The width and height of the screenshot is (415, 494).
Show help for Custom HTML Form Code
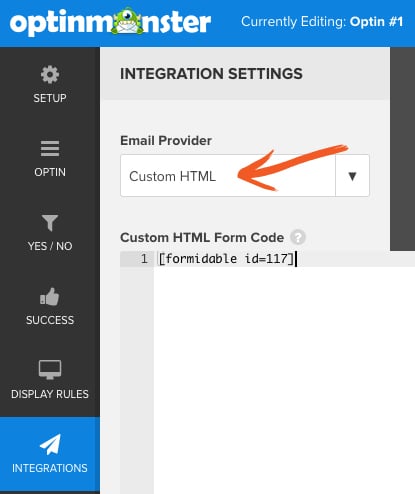pyautogui.click(x=298, y=237)
